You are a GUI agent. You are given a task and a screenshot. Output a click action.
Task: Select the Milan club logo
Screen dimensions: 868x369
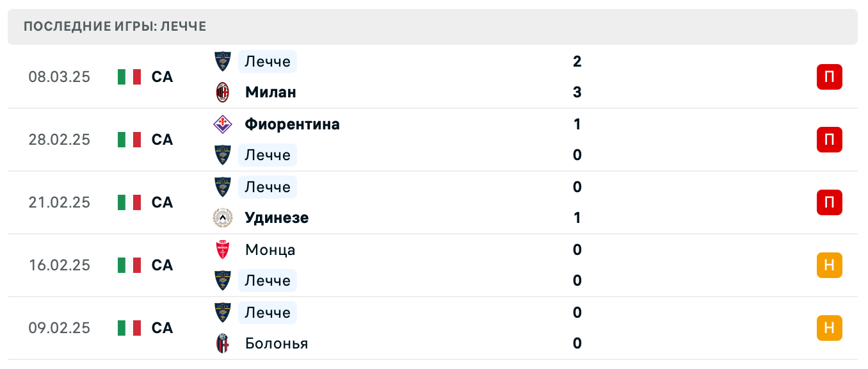[x=223, y=92]
